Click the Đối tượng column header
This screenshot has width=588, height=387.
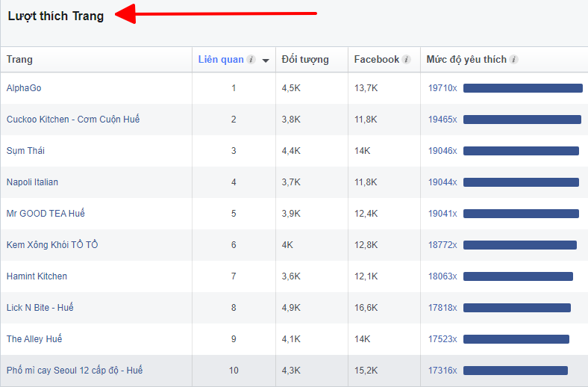point(305,60)
